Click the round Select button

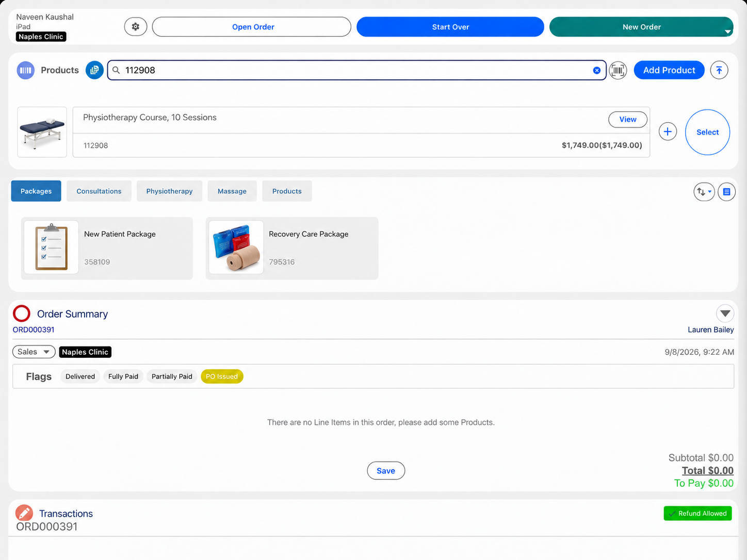coord(707,132)
